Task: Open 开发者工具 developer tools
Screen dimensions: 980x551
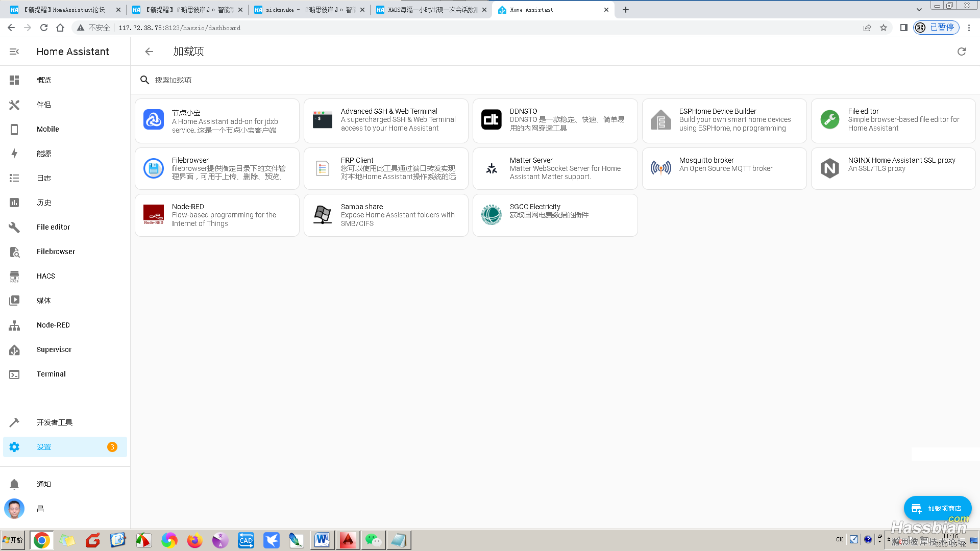Action: point(65,422)
